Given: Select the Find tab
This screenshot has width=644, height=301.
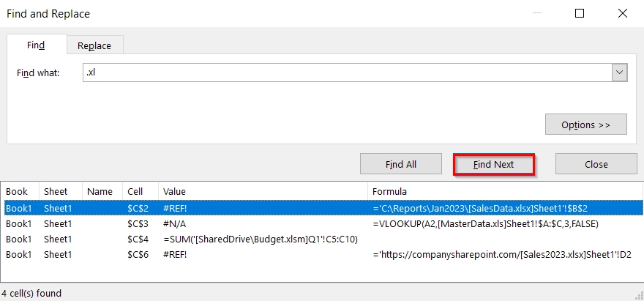Looking at the screenshot, I should click(x=36, y=45).
